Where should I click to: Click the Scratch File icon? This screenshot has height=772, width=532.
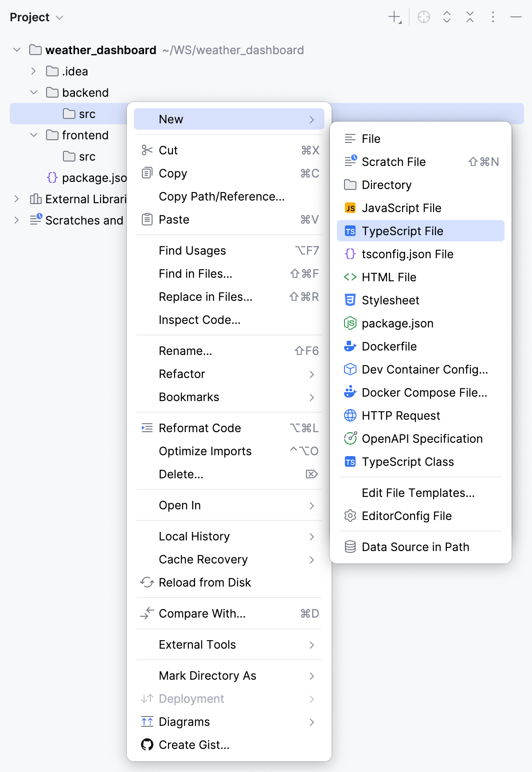click(x=350, y=161)
